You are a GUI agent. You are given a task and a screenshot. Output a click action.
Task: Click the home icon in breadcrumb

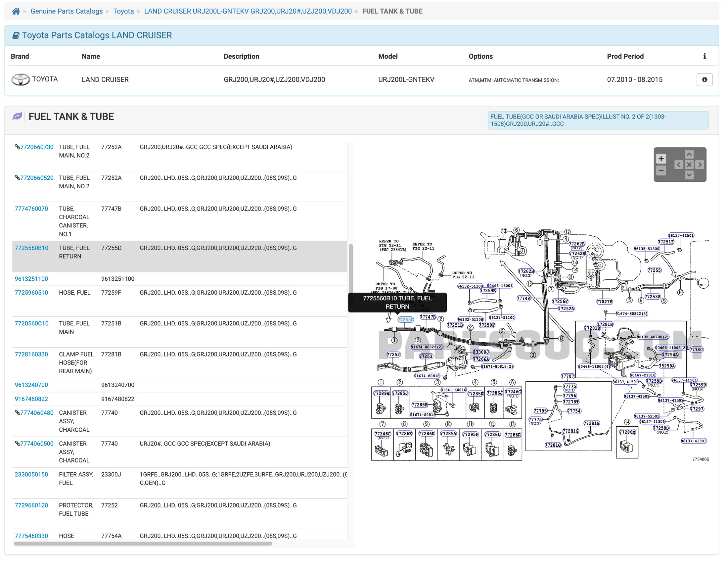coord(16,11)
